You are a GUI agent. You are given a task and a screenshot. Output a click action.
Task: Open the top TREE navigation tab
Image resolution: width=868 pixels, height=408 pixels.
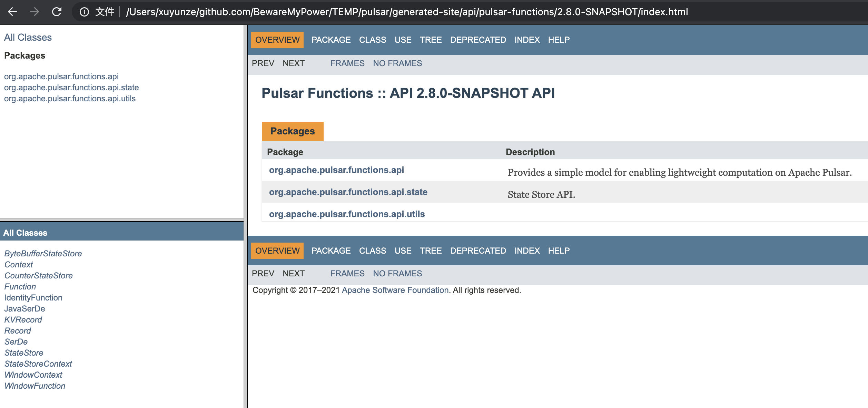[431, 40]
